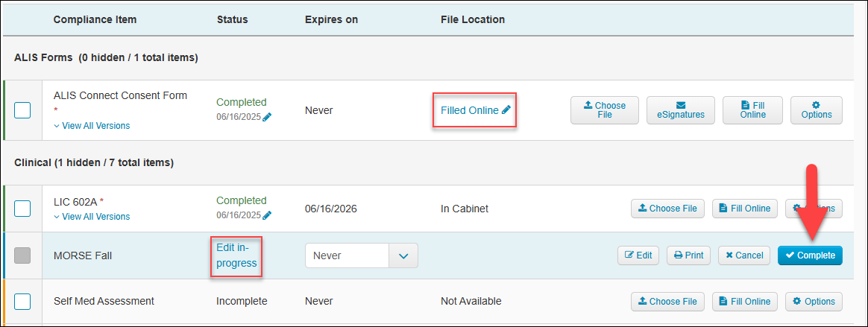Click the Edit in-progress status link
Screen dimensions: 868x327
(x=236, y=255)
